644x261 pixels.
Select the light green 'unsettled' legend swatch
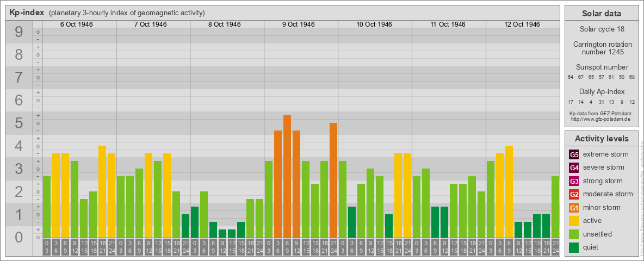coord(574,234)
